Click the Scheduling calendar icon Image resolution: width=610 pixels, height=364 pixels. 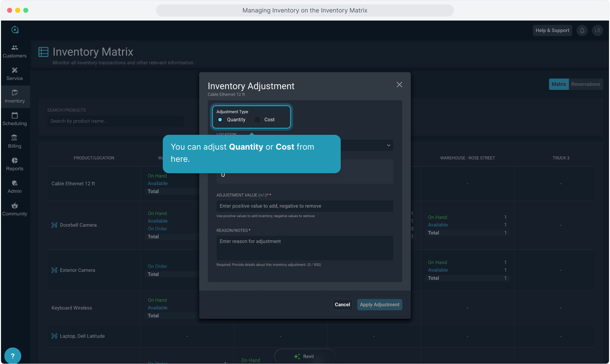pos(14,116)
